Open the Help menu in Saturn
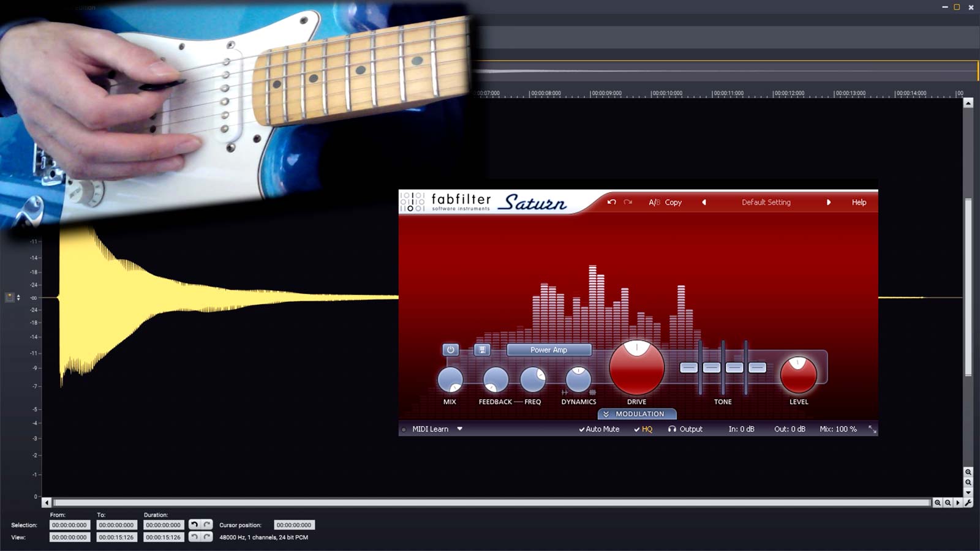Image resolution: width=980 pixels, height=551 pixels. [x=859, y=202]
